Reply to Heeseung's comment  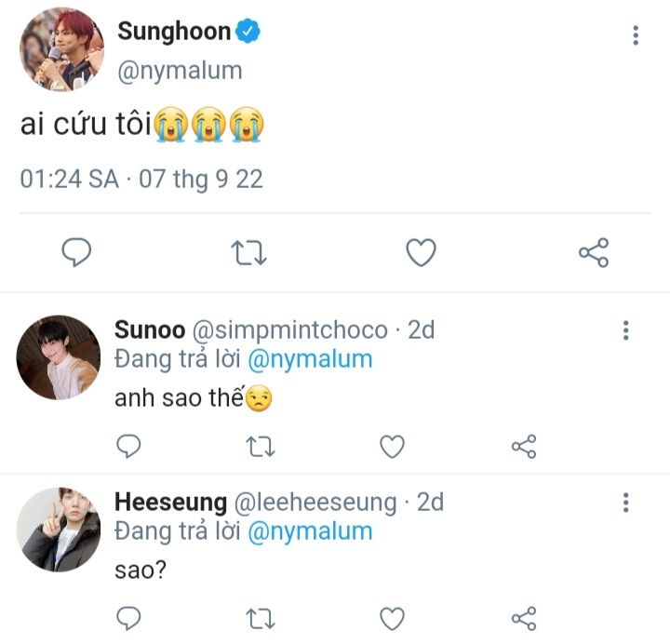point(129,618)
